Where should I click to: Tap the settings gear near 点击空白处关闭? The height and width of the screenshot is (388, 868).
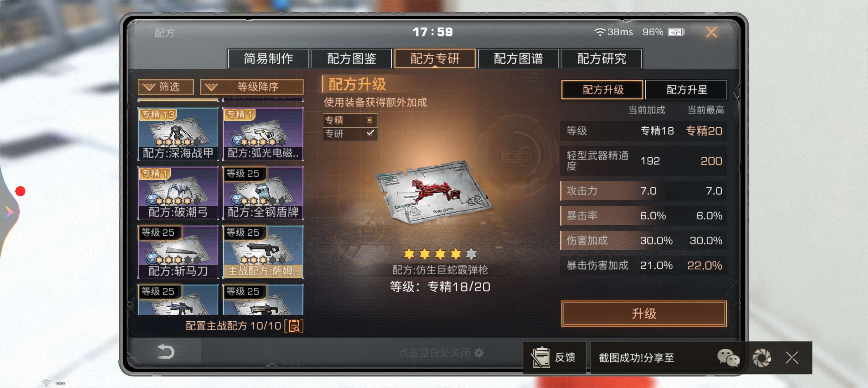(x=479, y=353)
